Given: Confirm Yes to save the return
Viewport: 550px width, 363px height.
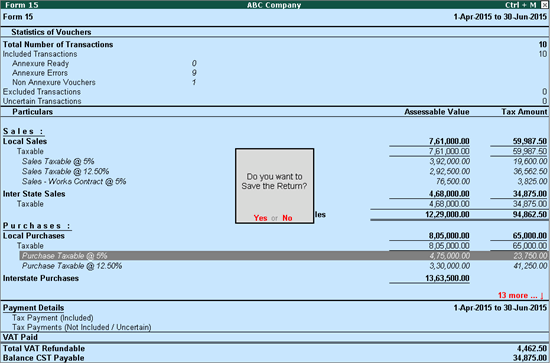Looking at the screenshot, I should tap(260, 218).
